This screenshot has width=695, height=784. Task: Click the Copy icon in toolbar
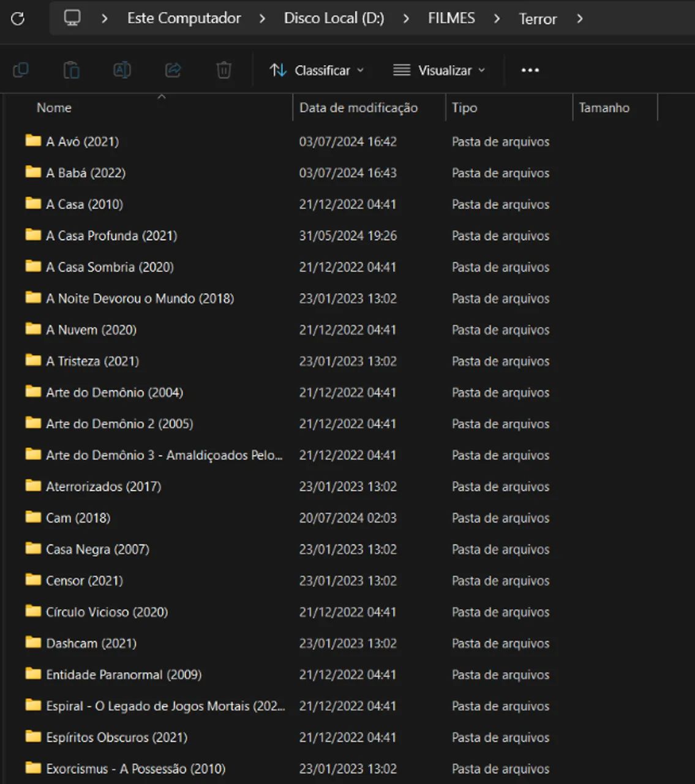tap(21, 70)
